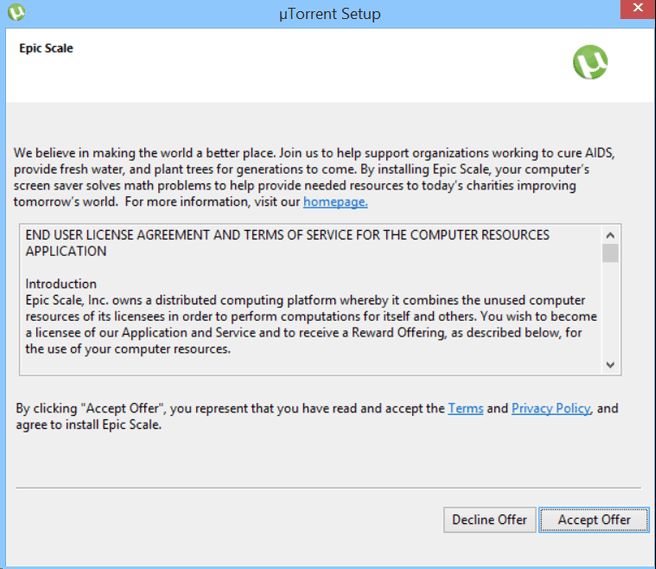Click the 'END USER LICENSE AGREEMENT' title line
Screen dimensions: 656x569
click(287, 243)
